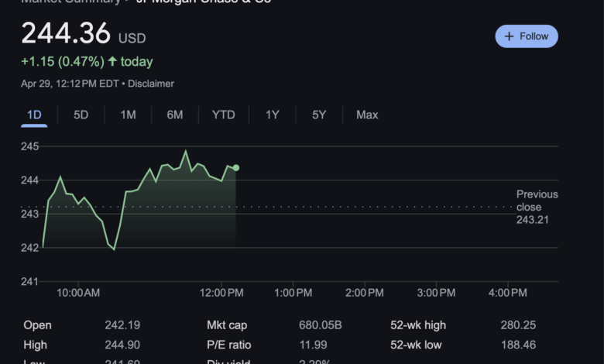This screenshot has height=364, width=604.
Task: Click the Open value 242.19
Action: [122, 325]
